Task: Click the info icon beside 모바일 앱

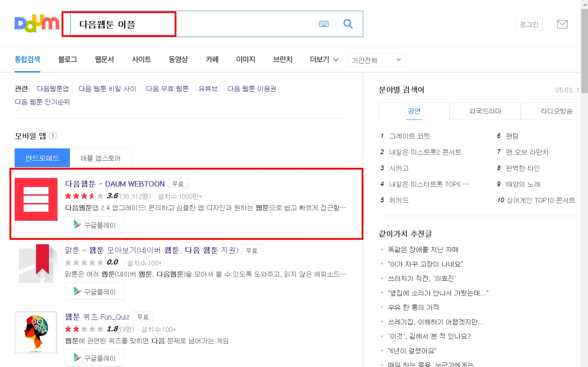Action: [53, 136]
